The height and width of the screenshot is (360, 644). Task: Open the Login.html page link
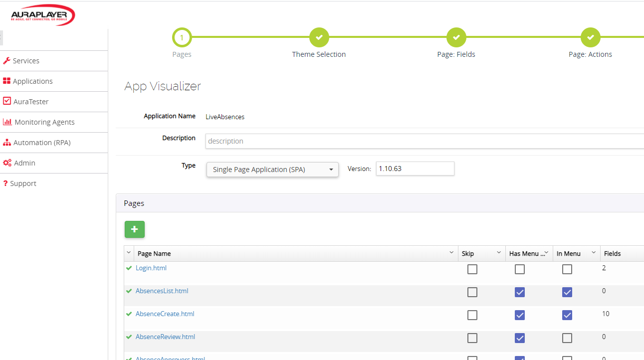point(151,268)
